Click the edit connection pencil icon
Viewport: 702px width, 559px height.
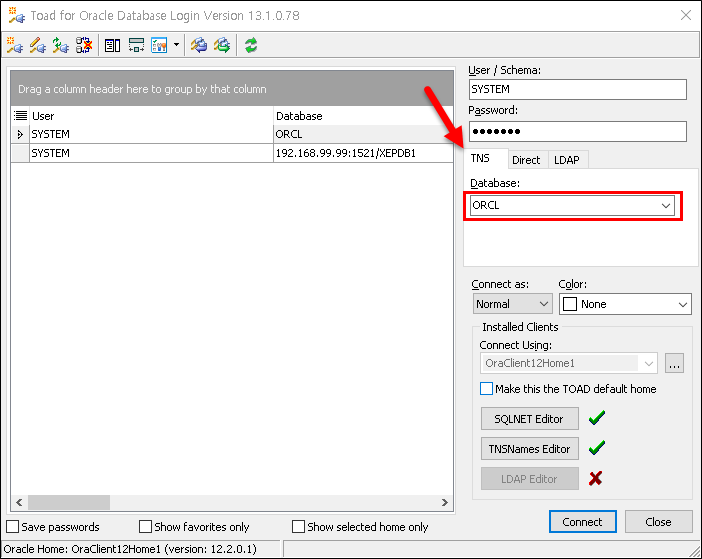click(x=38, y=45)
